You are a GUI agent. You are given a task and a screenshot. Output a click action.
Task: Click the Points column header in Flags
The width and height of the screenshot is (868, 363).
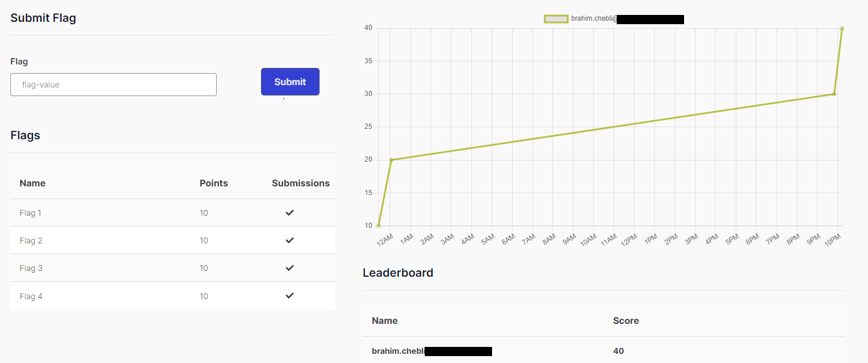coord(213,183)
